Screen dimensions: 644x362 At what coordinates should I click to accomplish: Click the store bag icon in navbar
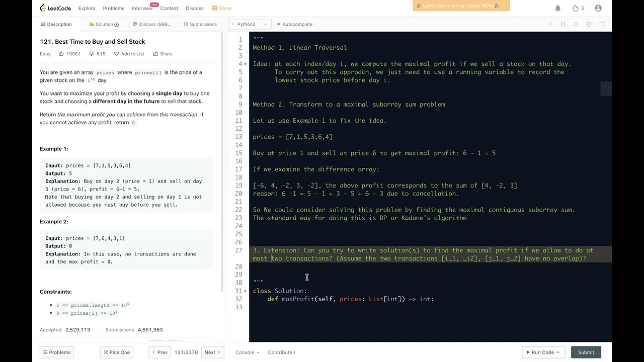215,8
